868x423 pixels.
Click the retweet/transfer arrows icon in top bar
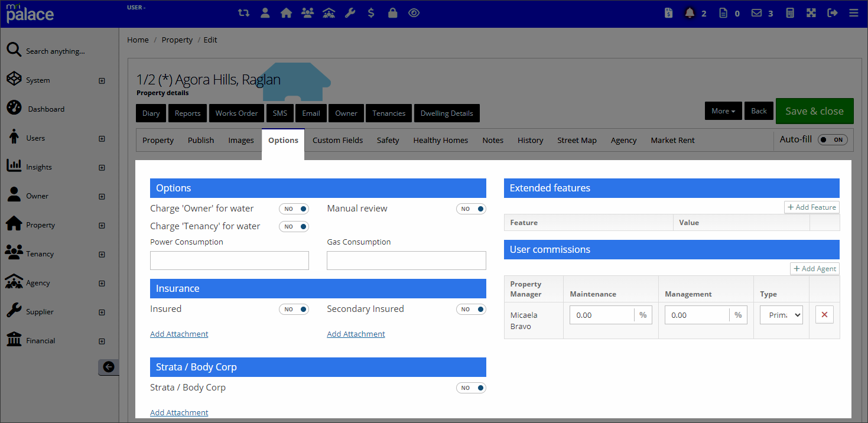pos(243,13)
